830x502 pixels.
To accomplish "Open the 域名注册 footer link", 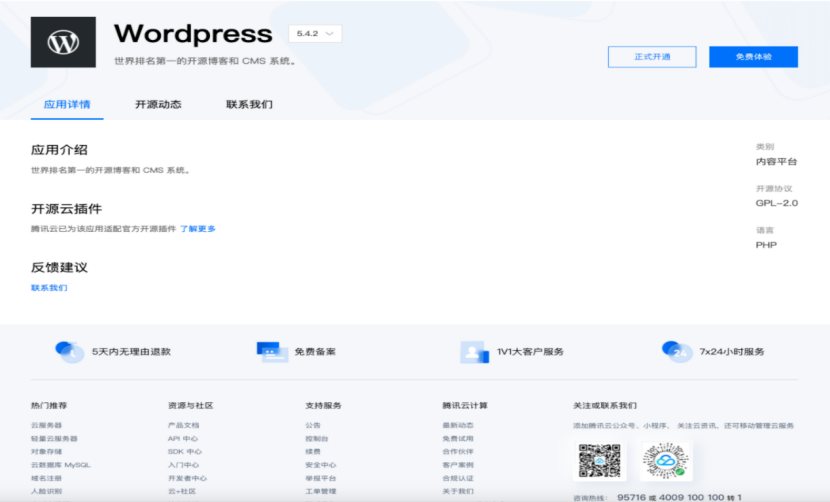I will 47,478.
